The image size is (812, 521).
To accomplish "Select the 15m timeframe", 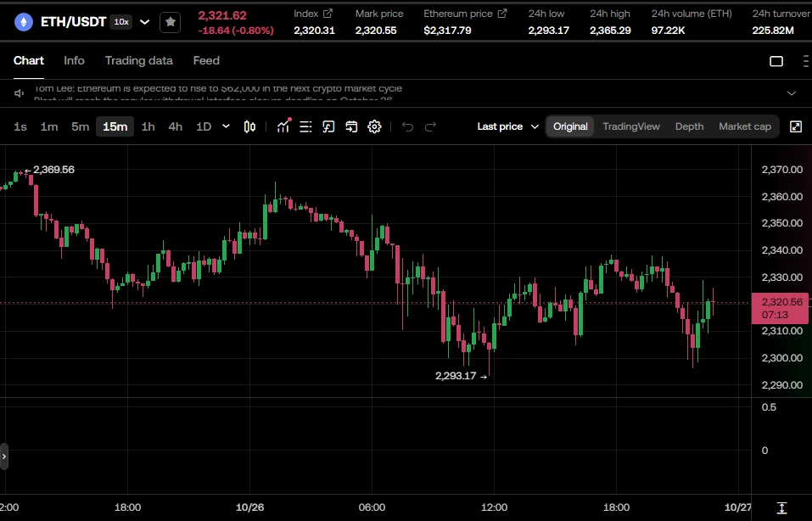I will click(115, 127).
